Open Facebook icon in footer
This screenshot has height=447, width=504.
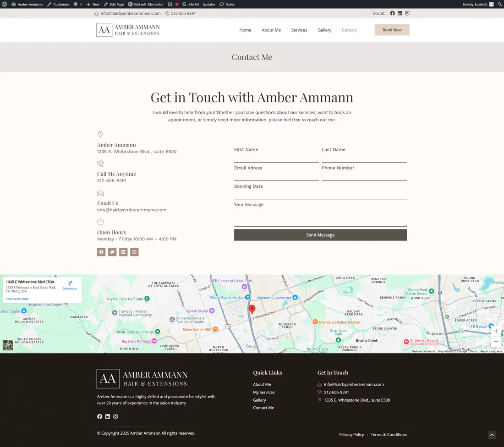99,416
